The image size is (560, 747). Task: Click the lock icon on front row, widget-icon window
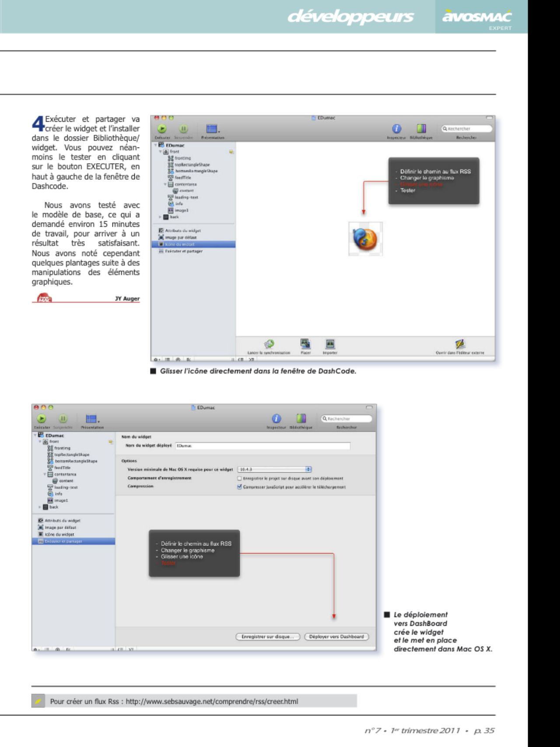pyautogui.click(x=231, y=152)
